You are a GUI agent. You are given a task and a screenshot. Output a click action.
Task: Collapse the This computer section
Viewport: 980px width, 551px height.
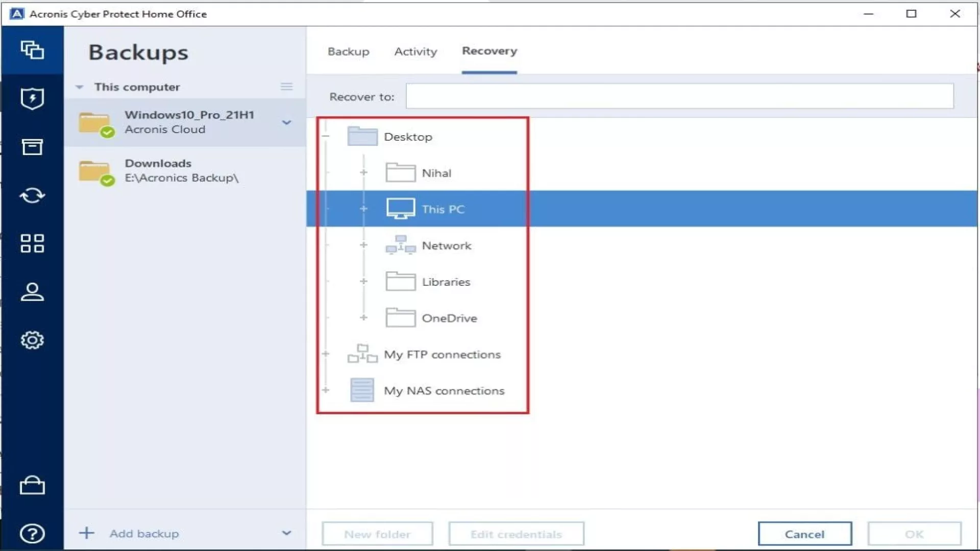tap(79, 87)
